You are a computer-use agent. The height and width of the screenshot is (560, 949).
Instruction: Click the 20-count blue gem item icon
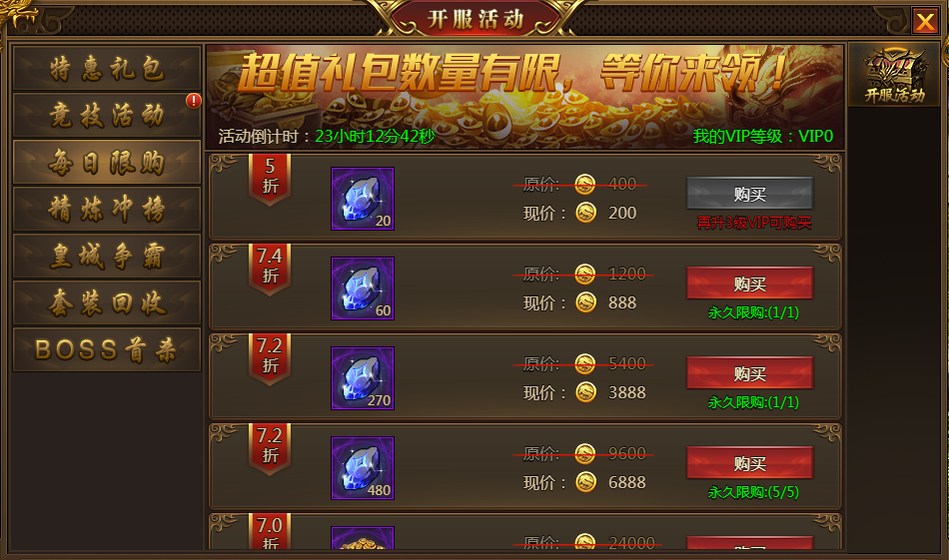363,199
